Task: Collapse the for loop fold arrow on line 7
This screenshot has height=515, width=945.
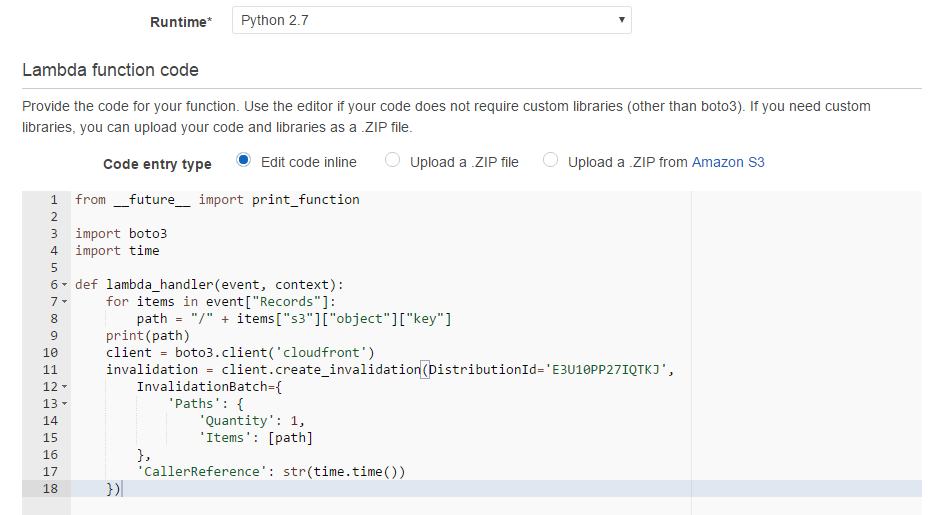Action: point(64,302)
